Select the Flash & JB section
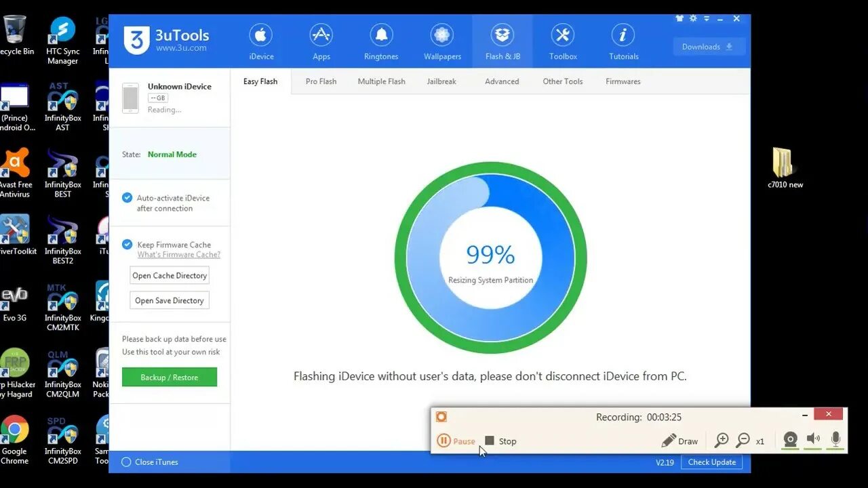The height and width of the screenshot is (488, 868). 502,42
